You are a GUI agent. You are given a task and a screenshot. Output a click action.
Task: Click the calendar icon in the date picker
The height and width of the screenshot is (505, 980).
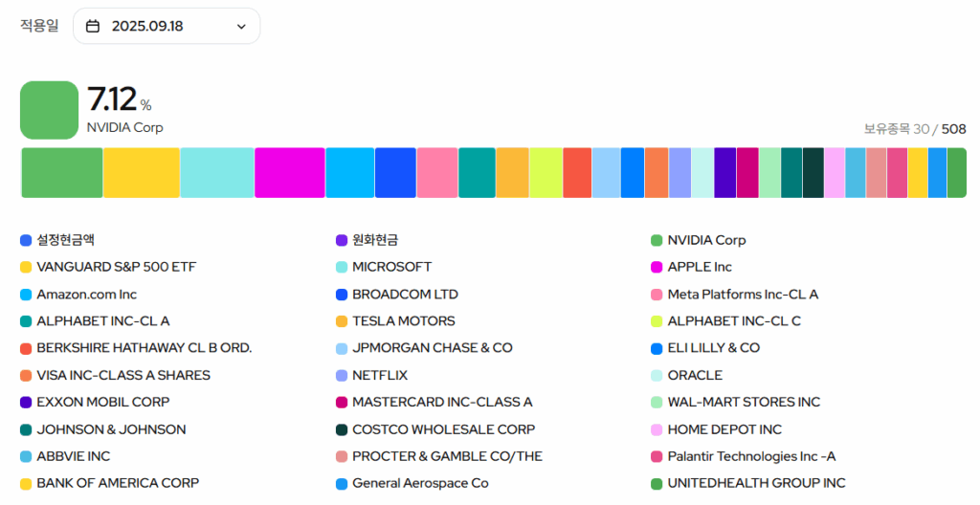coord(93,26)
